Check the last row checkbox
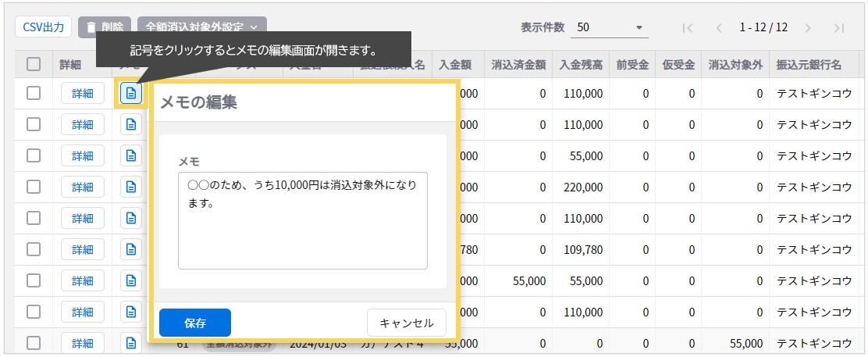 (34, 343)
